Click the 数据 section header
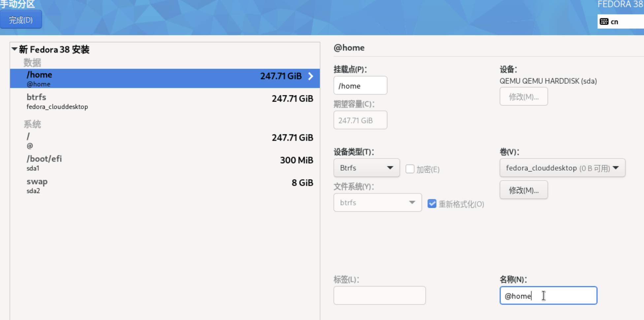This screenshot has width=644, height=320. click(x=32, y=62)
